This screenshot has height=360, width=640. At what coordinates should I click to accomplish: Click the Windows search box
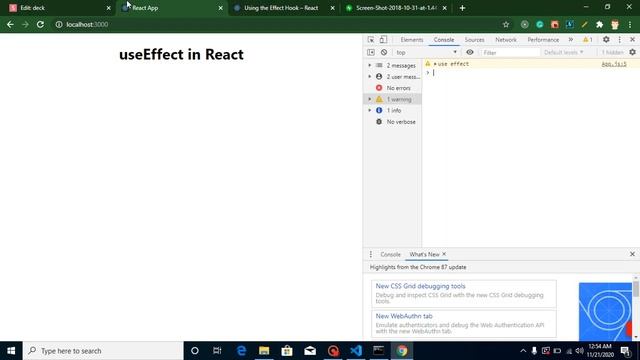click(x=103, y=351)
